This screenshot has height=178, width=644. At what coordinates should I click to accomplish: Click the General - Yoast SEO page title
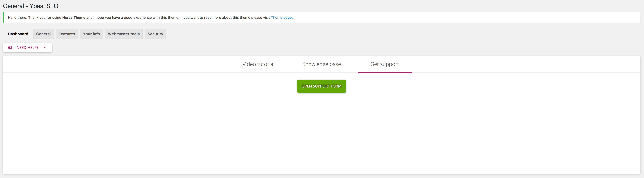[30, 6]
